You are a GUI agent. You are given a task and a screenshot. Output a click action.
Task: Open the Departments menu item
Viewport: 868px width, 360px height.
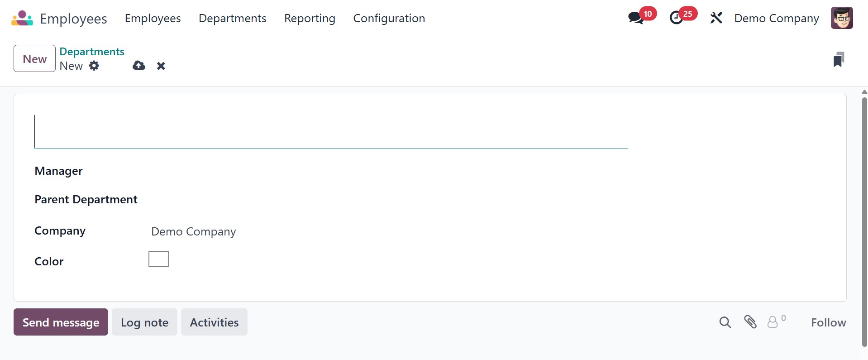pyautogui.click(x=232, y=18)
